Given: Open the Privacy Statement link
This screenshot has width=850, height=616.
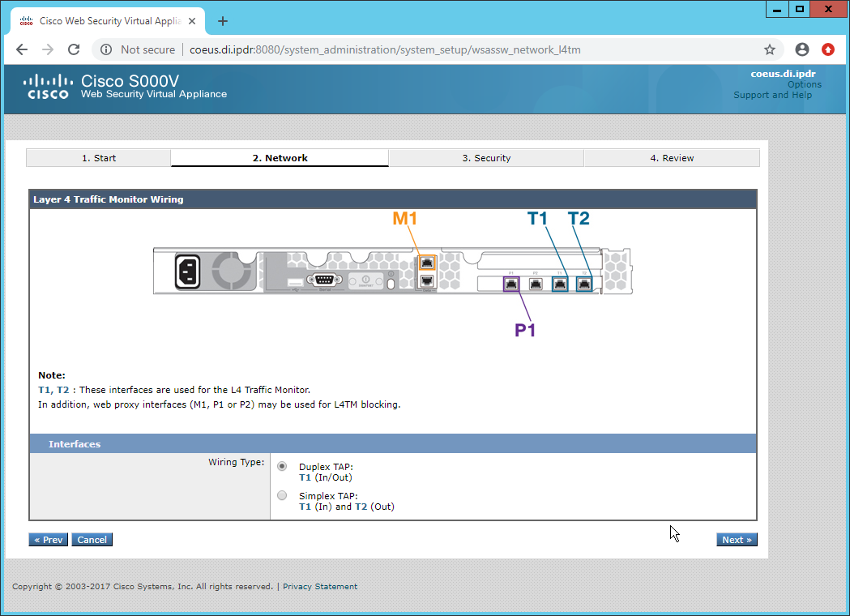Looking at the screenshot, I should coord(319,587).
